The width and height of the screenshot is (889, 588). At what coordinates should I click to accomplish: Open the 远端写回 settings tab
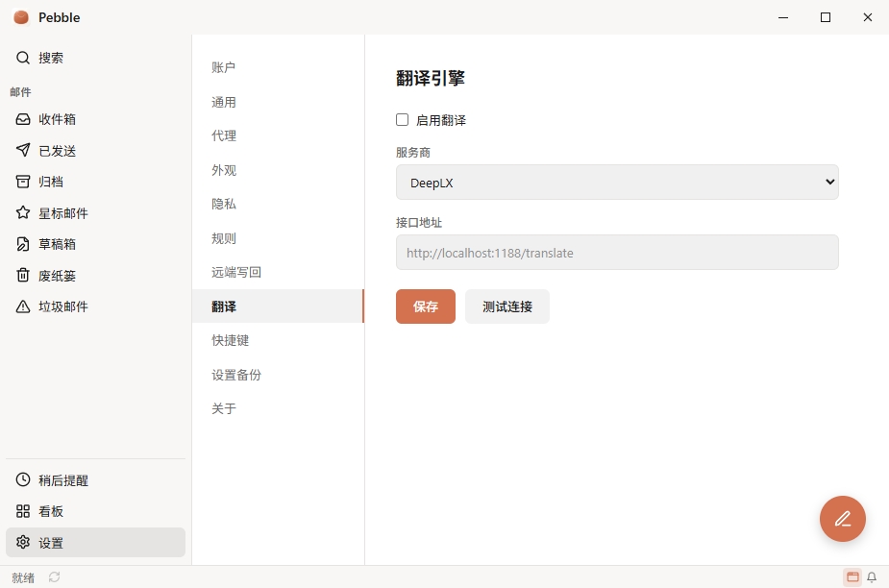tap(278, 272)
